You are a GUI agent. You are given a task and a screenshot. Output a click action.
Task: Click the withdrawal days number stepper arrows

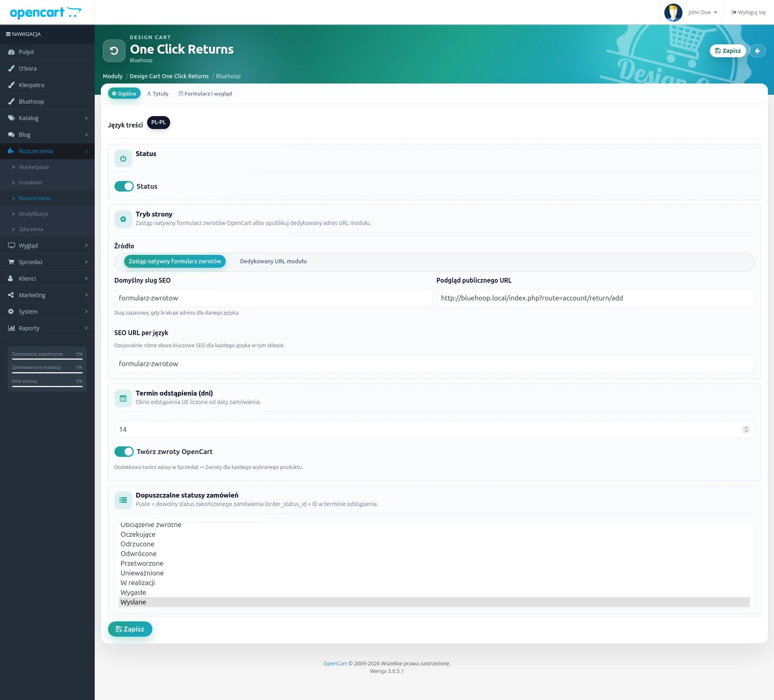click(746, 429)
